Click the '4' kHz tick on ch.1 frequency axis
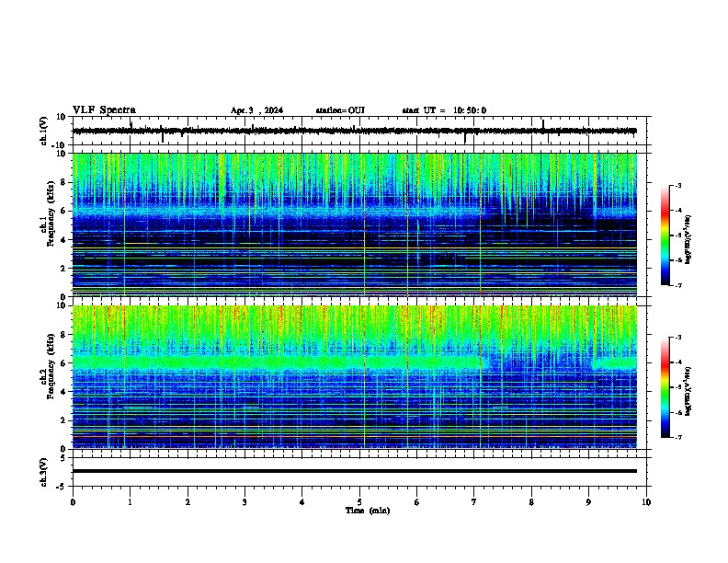 63,240
